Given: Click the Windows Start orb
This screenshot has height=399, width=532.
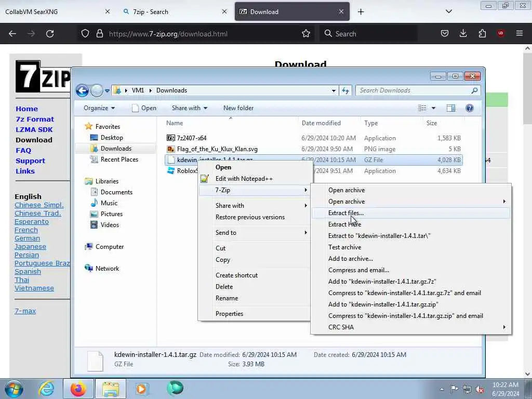Looking at the screenshot, I should click(x=14, y=389).
